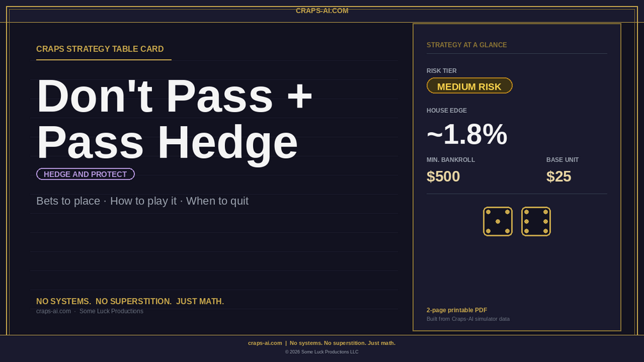Click the RISK TIER label
The width and height of the screenshot is (644, 362).
(x=442, y=70)
